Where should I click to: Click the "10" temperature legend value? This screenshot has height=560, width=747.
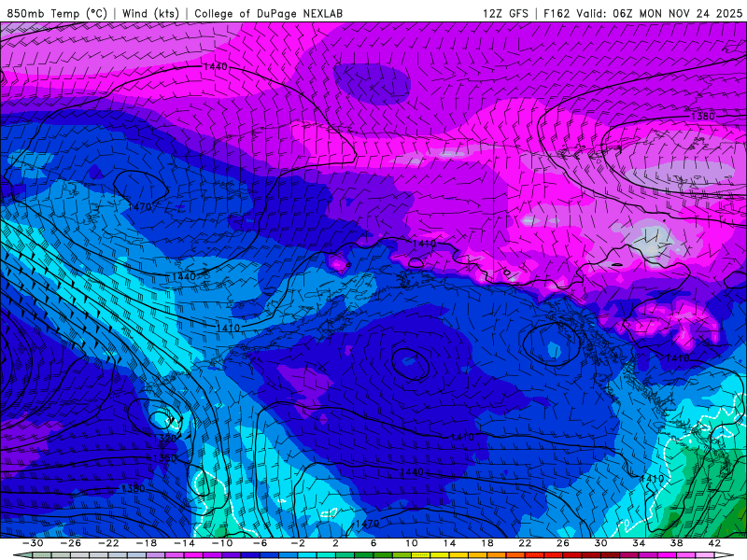pyautogui.click(x=412, y=543)
